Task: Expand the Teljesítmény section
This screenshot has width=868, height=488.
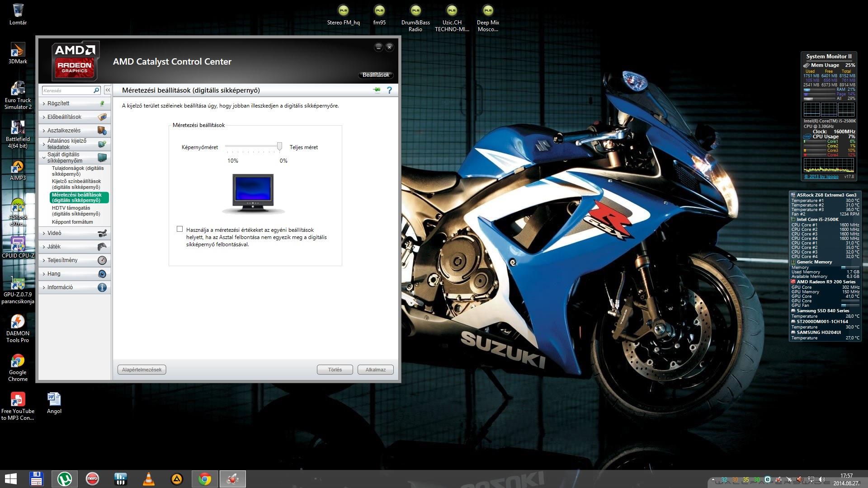Action: (x=62, y=260)
